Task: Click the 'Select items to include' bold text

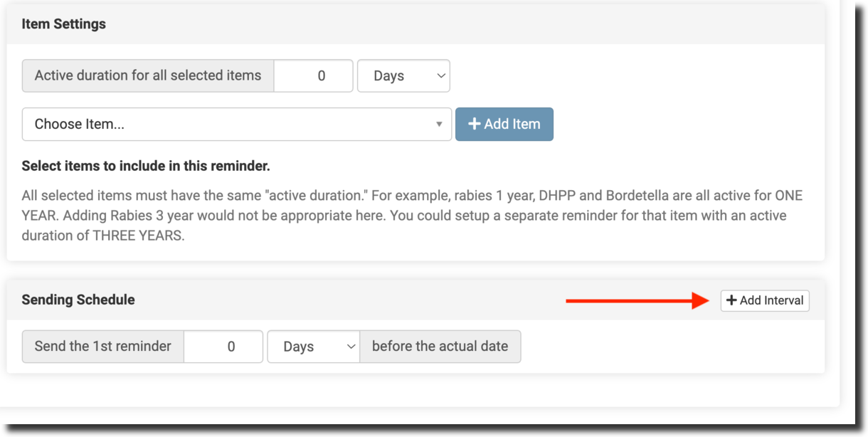Action: pos(146,167)
